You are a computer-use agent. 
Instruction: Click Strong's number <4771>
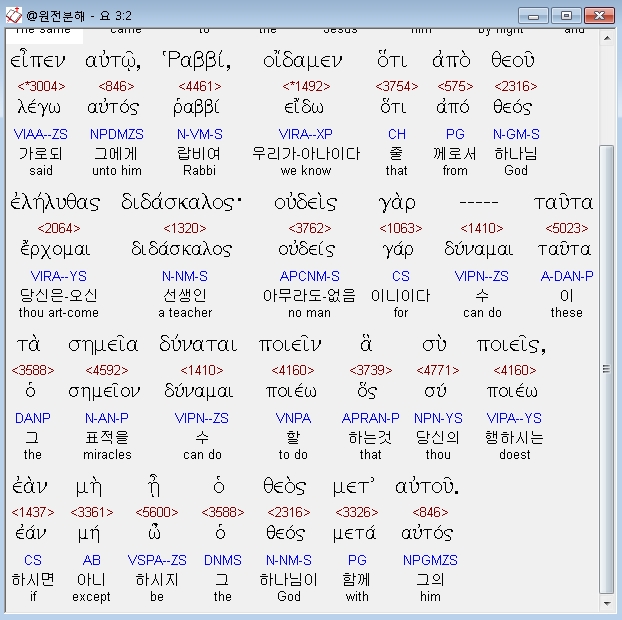pos(438,370)
